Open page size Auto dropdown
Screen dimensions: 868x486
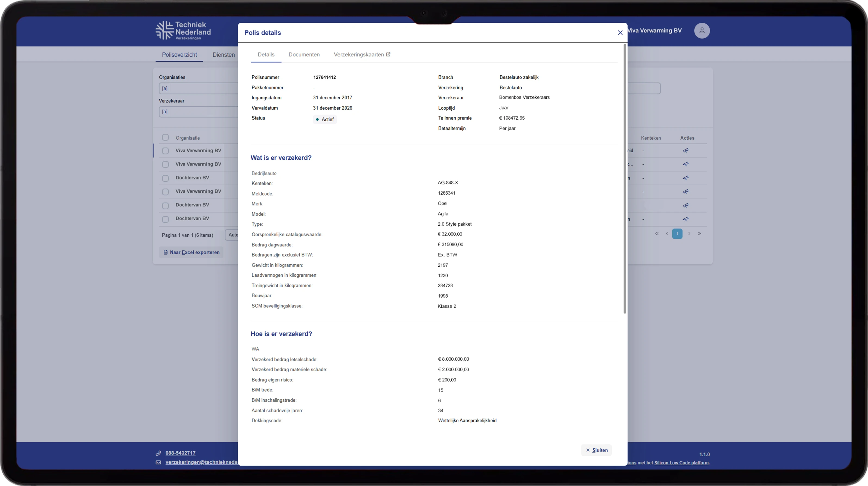232,235
